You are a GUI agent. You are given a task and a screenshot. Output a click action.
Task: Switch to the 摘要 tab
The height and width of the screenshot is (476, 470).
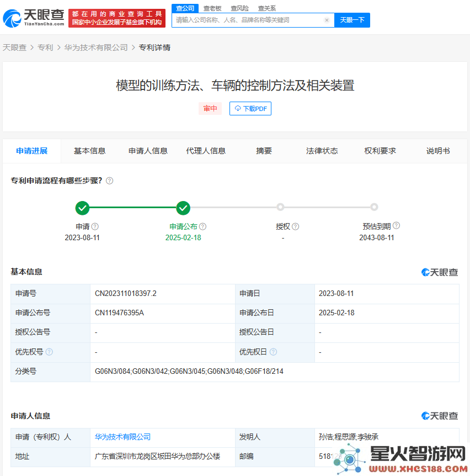point(264,151)
